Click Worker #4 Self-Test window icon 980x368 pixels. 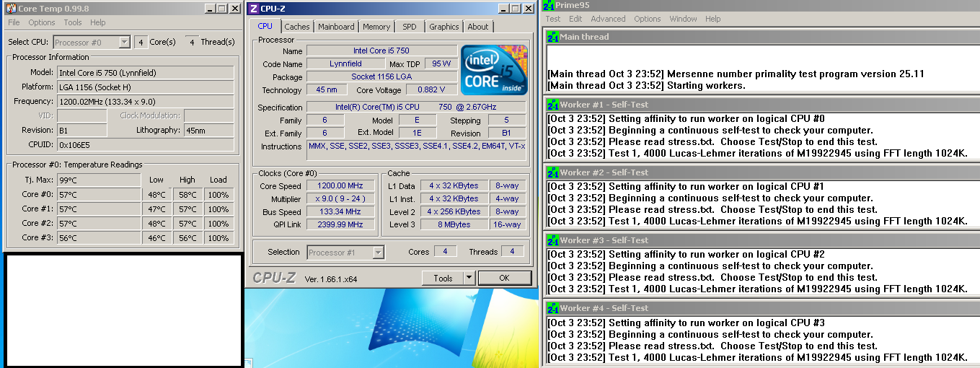coord(553,308)
